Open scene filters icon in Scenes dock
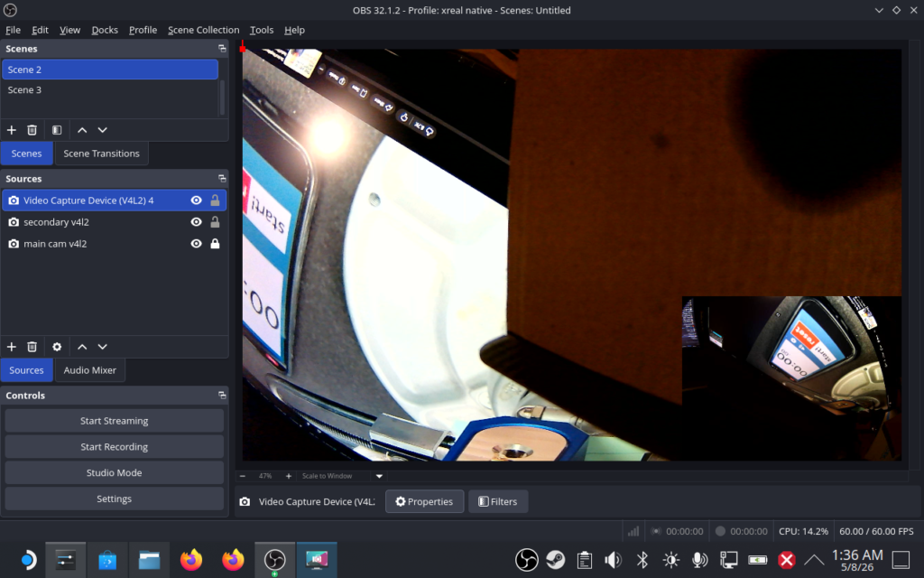Screen dimensions: 924x578 pos(57,130)
